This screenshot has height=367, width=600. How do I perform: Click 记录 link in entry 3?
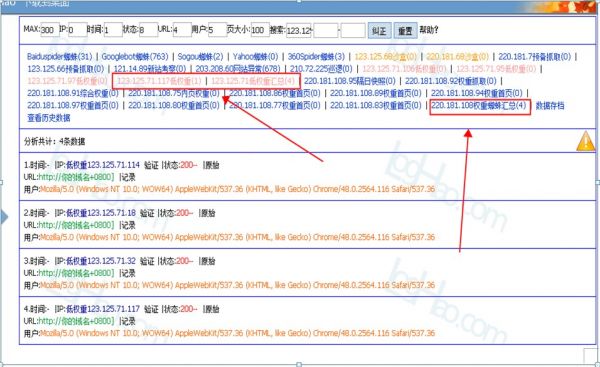[x=128, y=273]
